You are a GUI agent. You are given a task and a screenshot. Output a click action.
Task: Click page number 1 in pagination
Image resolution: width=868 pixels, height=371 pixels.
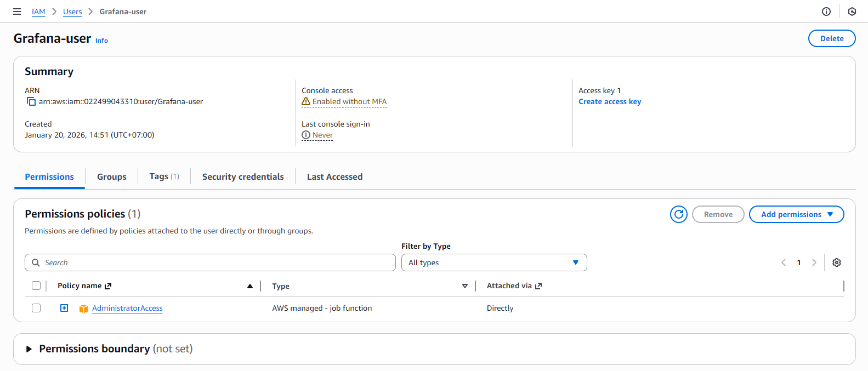coord(799,262)
